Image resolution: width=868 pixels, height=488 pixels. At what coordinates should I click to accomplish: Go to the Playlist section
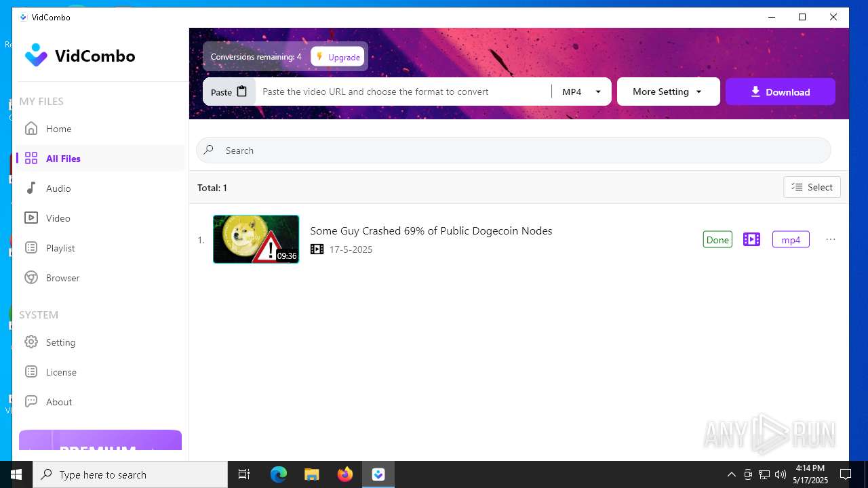click(100, 248)
